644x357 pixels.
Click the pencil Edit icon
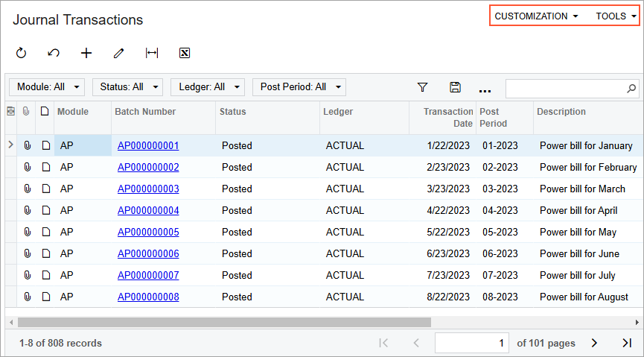click(x=118, y=53)
